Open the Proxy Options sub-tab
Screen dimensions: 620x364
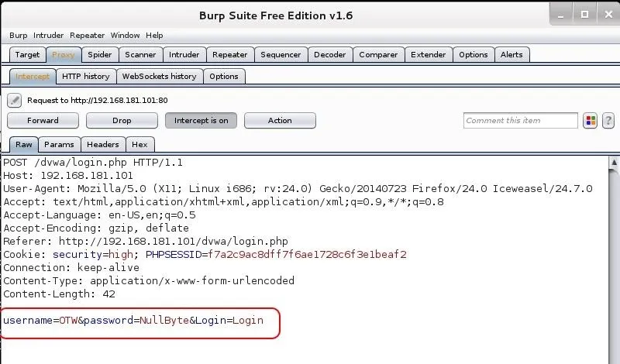pyautogui.click(x=224, y=77)
